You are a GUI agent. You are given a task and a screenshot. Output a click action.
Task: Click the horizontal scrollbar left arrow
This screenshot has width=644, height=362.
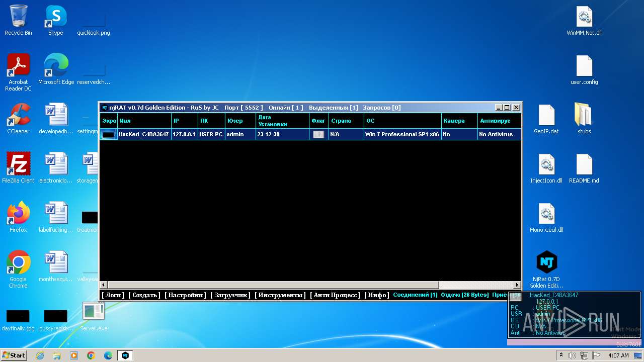pyautogui.click(x=104, y=285)
